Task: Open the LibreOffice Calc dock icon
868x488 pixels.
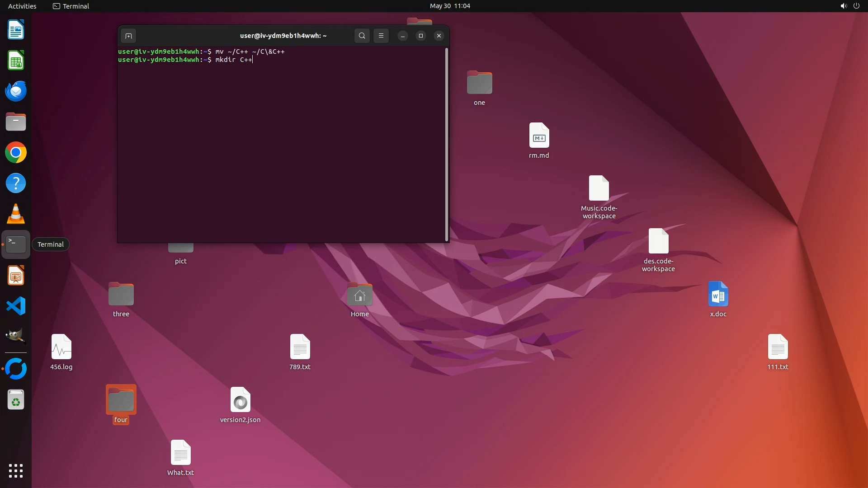Action: pos(16,61)
